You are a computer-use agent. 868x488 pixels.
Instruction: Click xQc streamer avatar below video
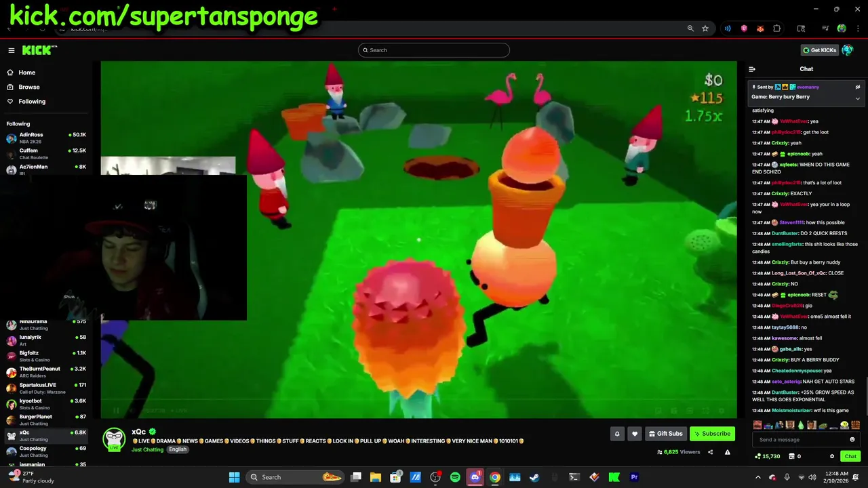tap(114, 439)
